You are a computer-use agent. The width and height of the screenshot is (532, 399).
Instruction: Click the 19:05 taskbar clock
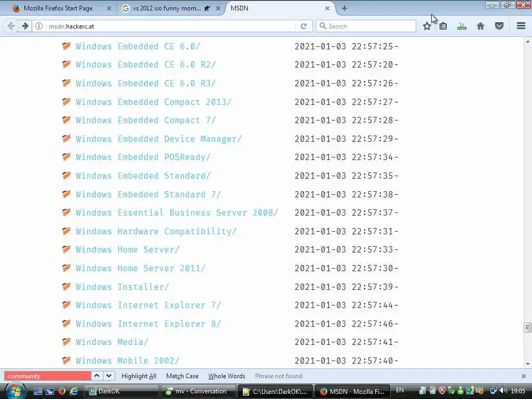[518, 391]
